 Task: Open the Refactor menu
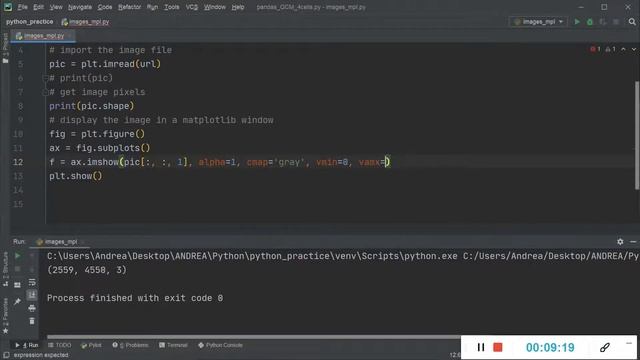(x=129, y=7)
